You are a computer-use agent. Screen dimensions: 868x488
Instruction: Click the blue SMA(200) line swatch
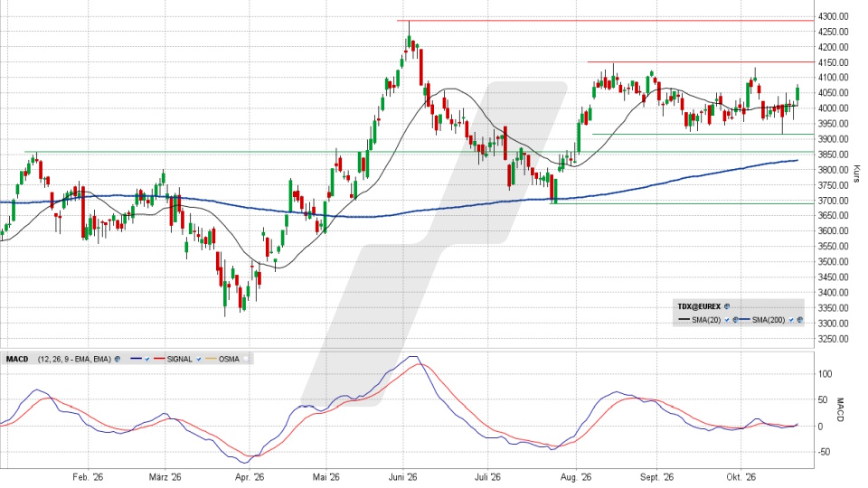point(744,319)
